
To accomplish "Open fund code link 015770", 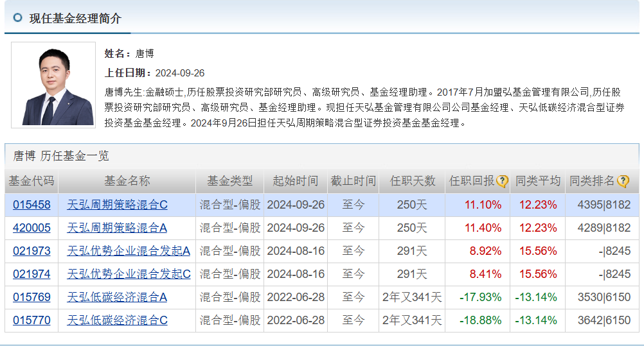I will coord(31,320).
